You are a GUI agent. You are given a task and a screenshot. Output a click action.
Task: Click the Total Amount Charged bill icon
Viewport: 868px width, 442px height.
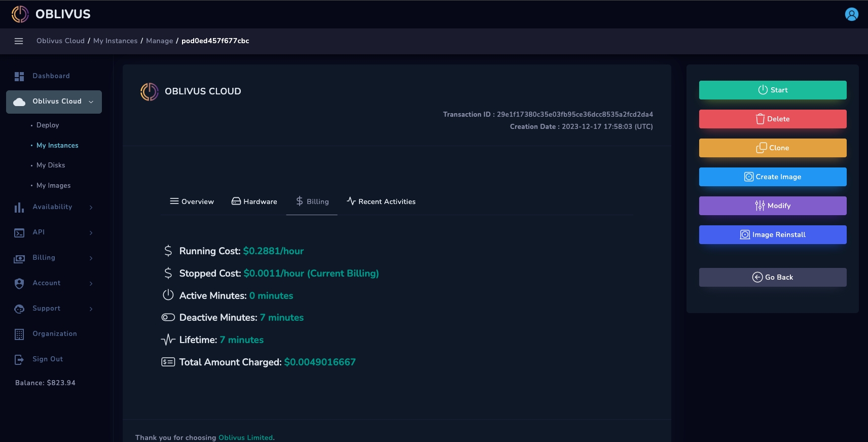168,362
